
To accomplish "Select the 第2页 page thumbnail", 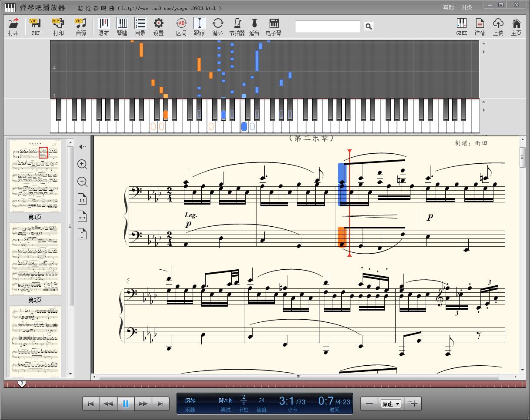I will tap(35, 259).
